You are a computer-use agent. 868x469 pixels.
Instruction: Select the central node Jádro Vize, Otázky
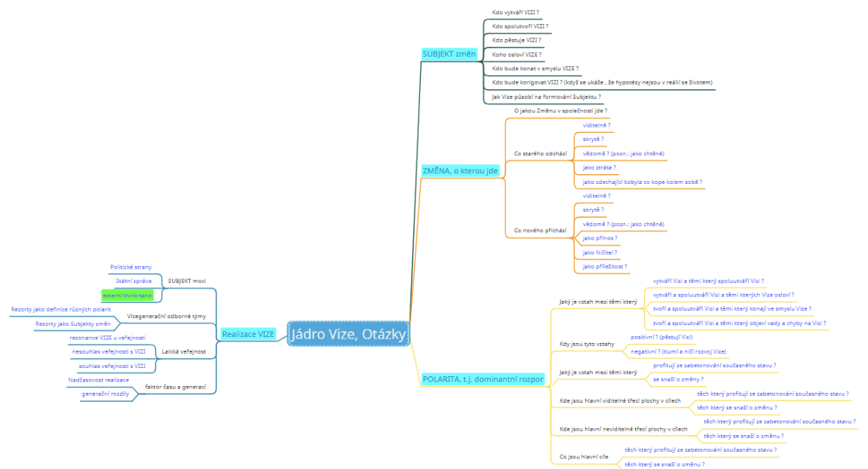[348, 334]
